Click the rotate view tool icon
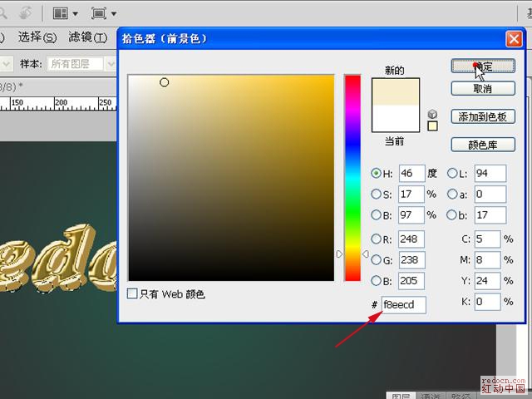Image resolution: width=532 pixels, height=399 pixels. [25, 13]
